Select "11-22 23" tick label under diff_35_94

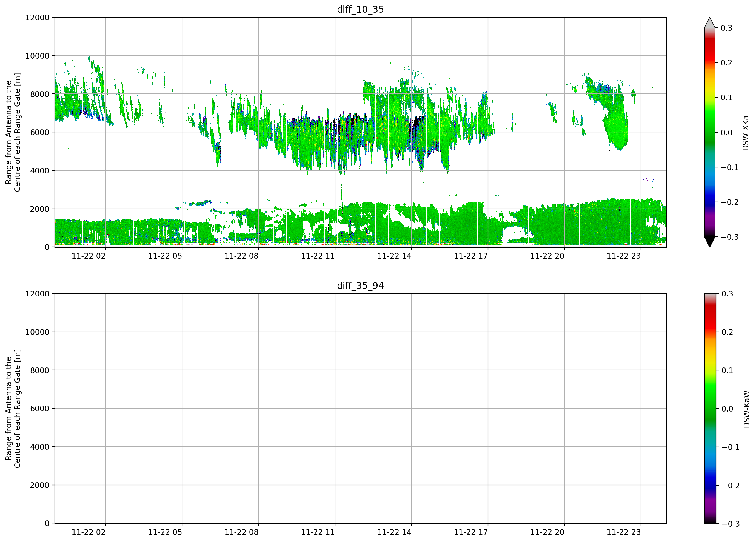pyautogui.click(x=624, y=532)
